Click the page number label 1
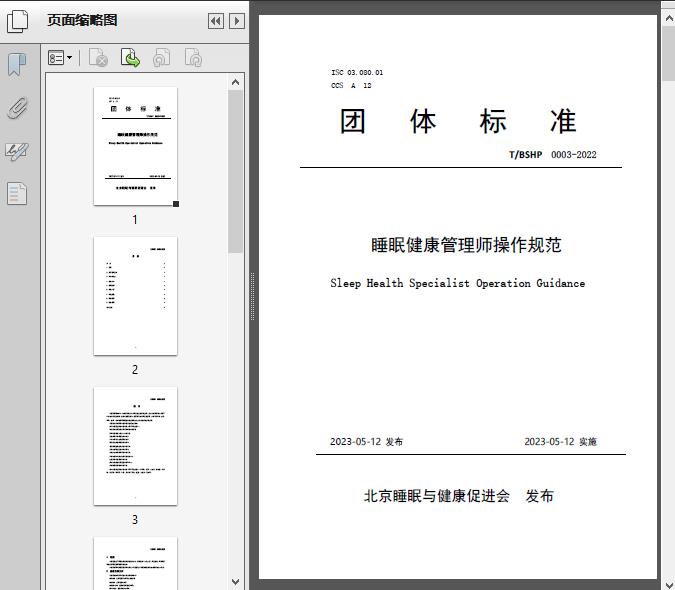Viewport: 675px width, 590px height. [x=135, y=220]
